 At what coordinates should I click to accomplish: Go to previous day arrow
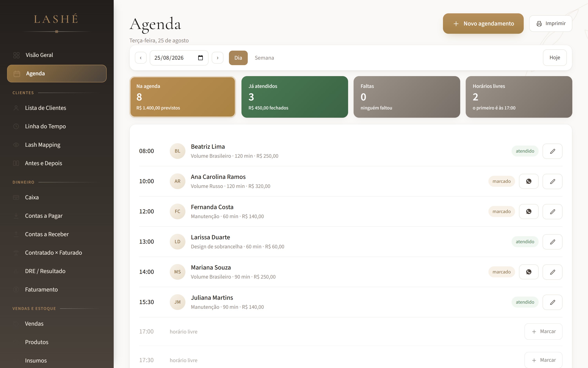141,58
